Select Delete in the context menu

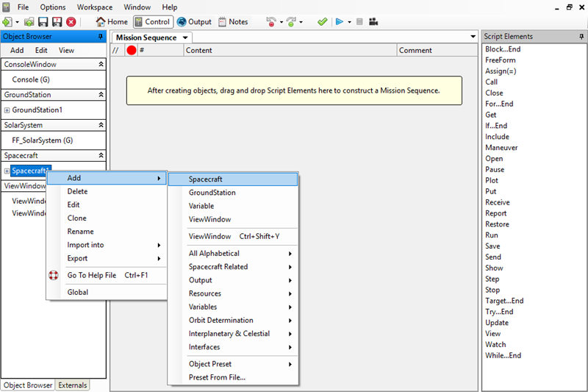[x=107, y=191]
